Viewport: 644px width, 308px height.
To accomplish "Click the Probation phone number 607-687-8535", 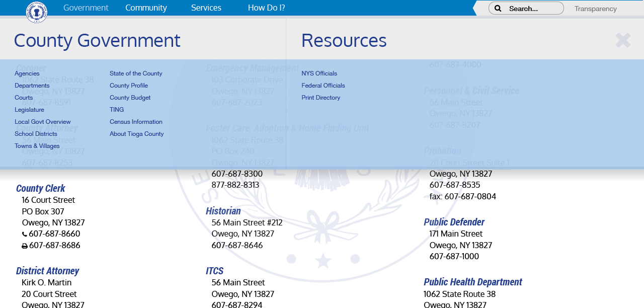I will (x=455, y=185).
